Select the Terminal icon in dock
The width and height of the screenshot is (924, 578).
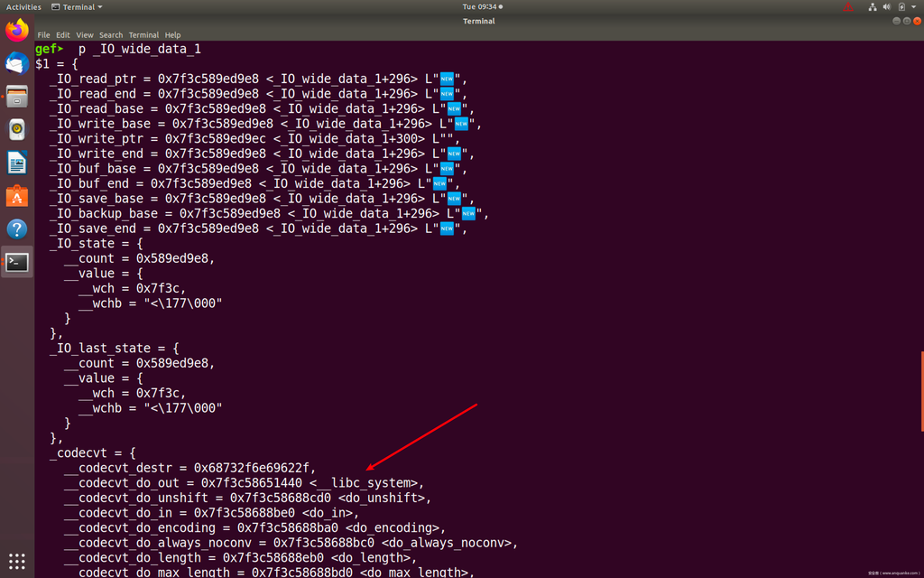(x=17, y=262)
